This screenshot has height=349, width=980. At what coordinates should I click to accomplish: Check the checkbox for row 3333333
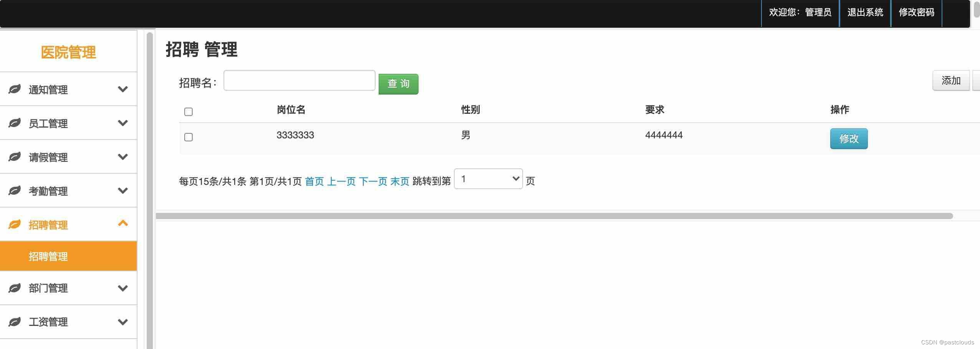(189, 137)
